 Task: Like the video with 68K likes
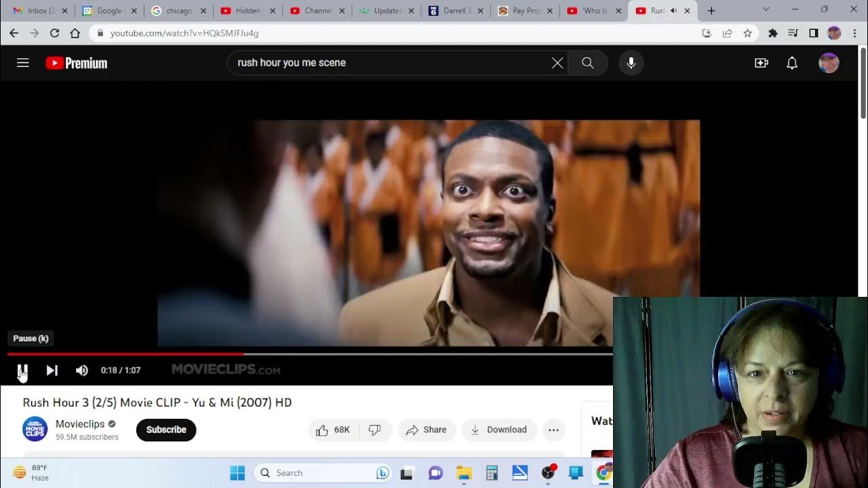click(333, 430)
